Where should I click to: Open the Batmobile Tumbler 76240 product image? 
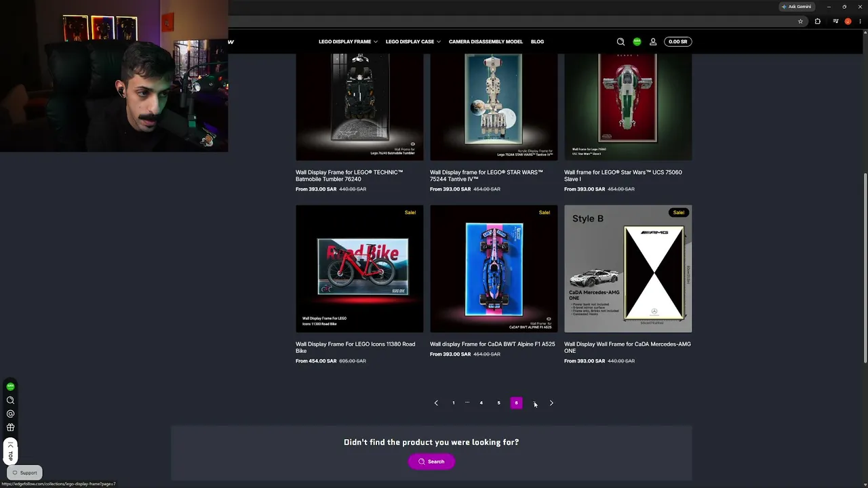tap(359, 107)
